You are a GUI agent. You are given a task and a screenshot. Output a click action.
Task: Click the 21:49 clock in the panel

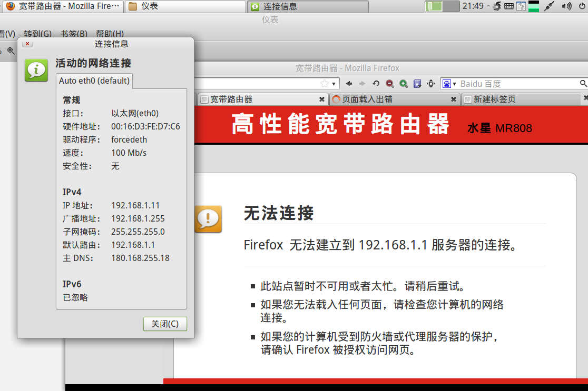coord(473,6)
